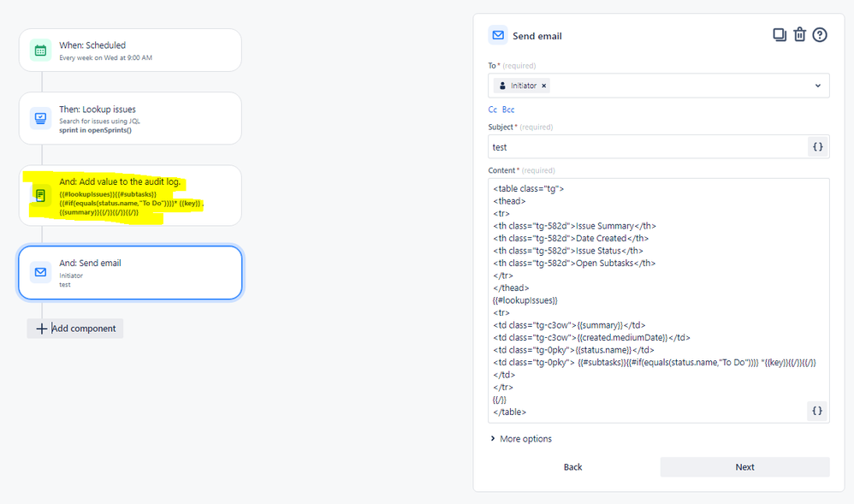
Task: Click 'Every week on Wed at 9:00 AM' text
Action: [105, 57]
